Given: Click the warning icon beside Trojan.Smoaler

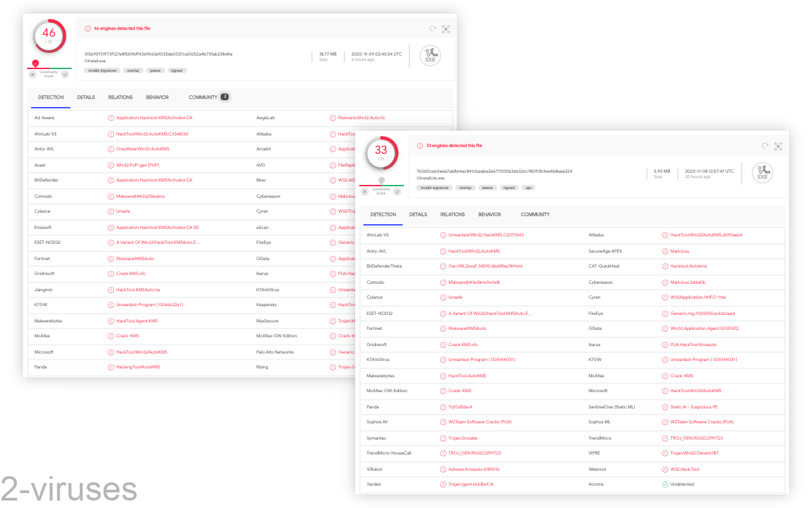Looking at the screenshot, I should click(x=443, y=438).
